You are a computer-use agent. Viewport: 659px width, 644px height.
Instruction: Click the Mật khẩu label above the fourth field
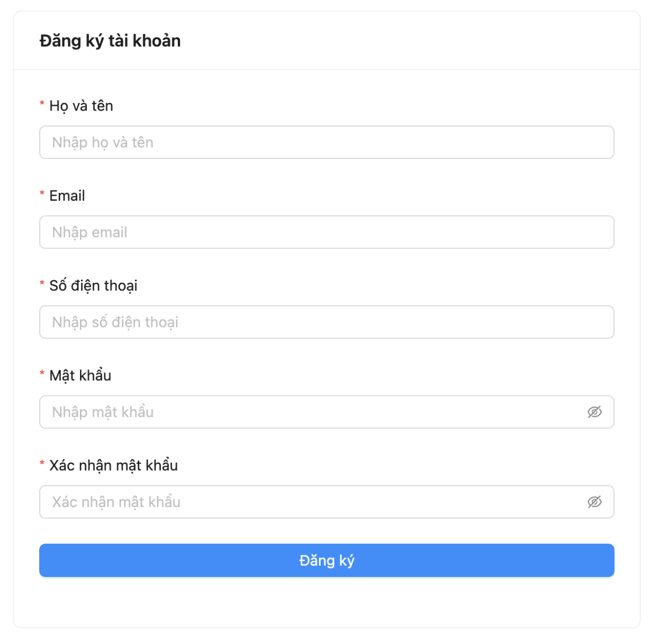tap(81, 376)
